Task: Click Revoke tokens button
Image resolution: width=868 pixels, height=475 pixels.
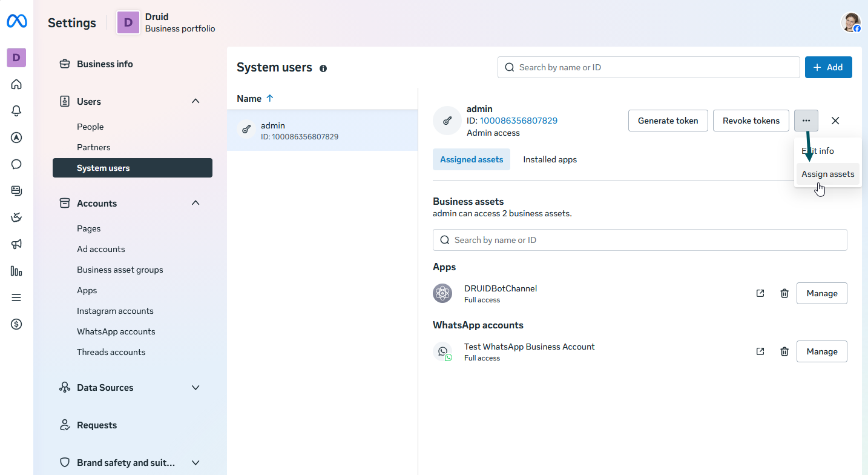Action: (x=751, y=121)
